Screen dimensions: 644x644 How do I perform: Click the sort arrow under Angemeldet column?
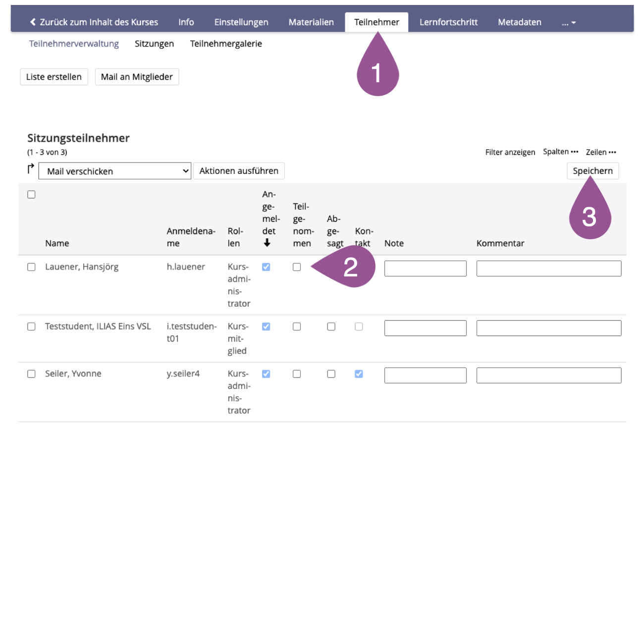(267, 243)
